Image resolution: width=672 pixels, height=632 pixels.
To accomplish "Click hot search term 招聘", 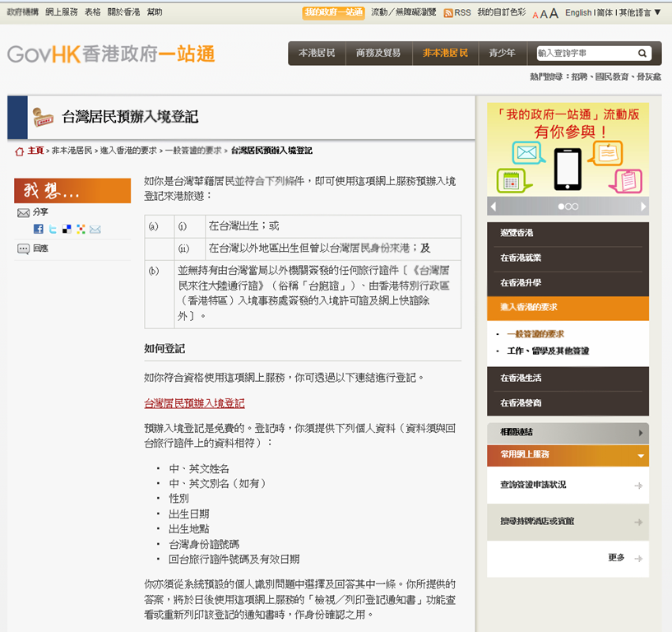I will point(579,77).
